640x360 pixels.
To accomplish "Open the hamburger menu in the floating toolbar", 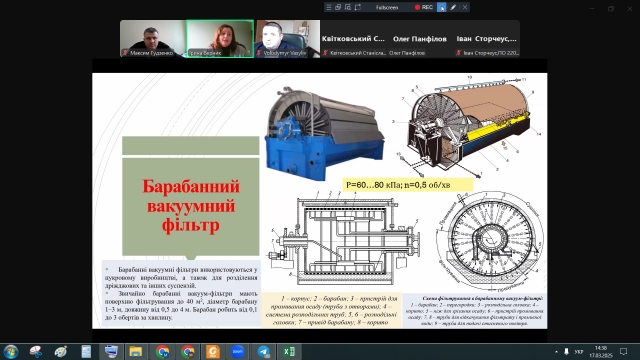I will click(x=329, y=7).
